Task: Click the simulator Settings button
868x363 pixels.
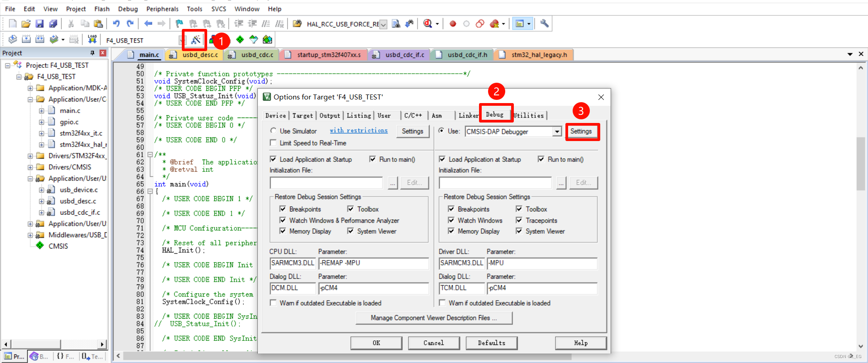Action: (413, 131)
